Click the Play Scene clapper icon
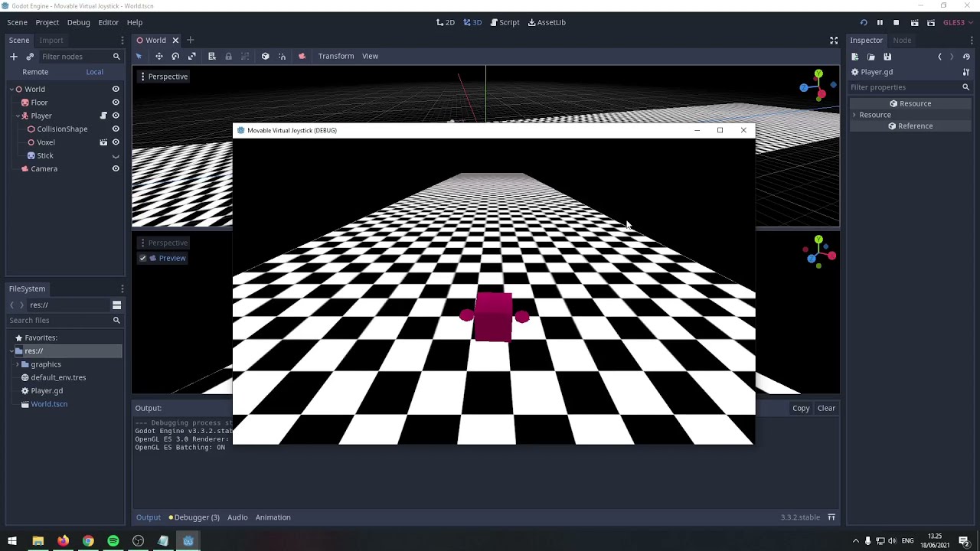 point(914,23)
